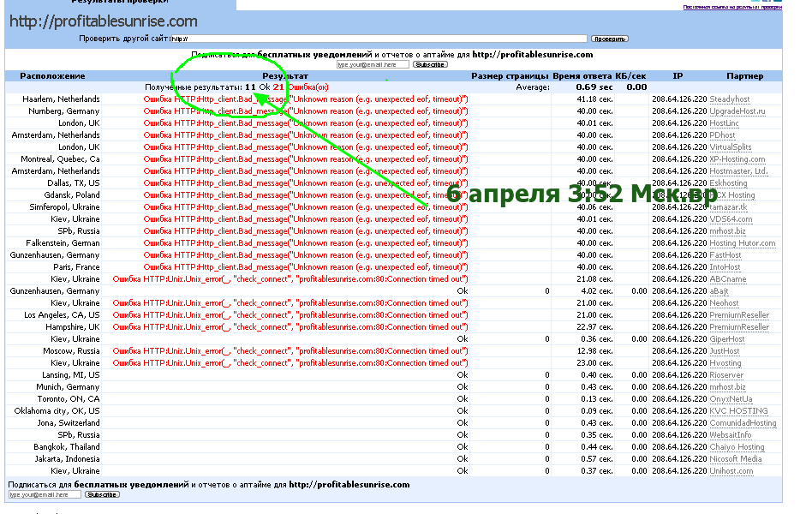
Task: Click the Unihost.com partner link
Action: coord(731,471)
